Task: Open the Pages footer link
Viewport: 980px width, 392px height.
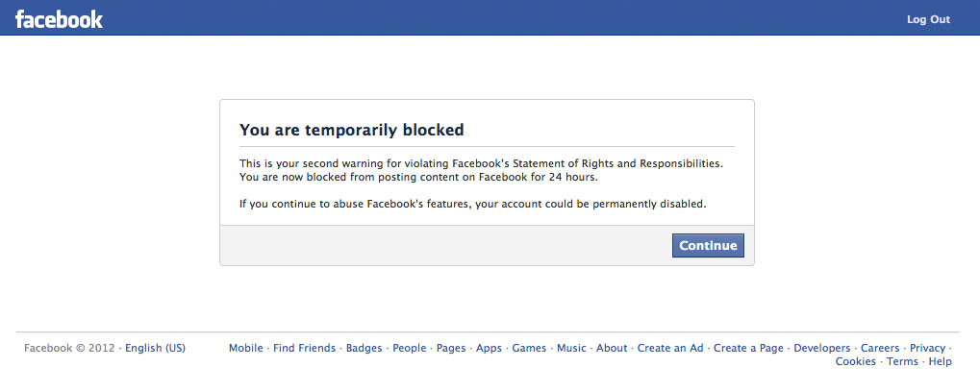Action: point(451,349)
